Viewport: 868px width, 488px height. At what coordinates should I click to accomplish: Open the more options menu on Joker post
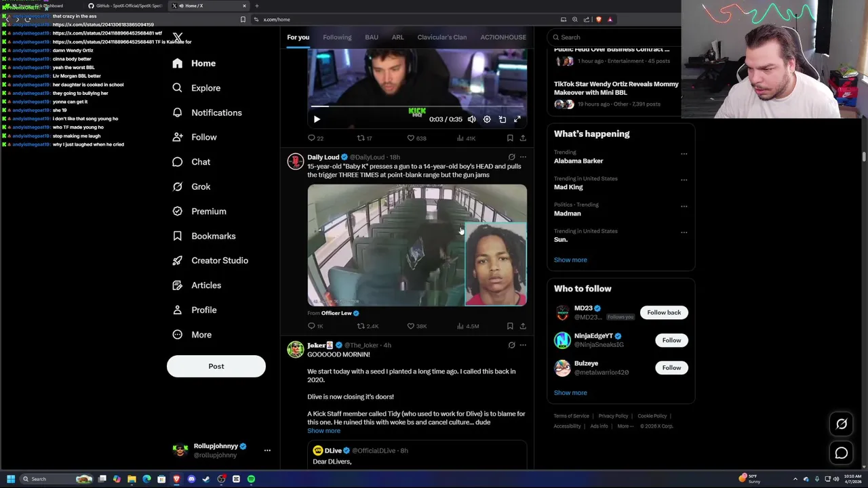[x=523, y=345]
